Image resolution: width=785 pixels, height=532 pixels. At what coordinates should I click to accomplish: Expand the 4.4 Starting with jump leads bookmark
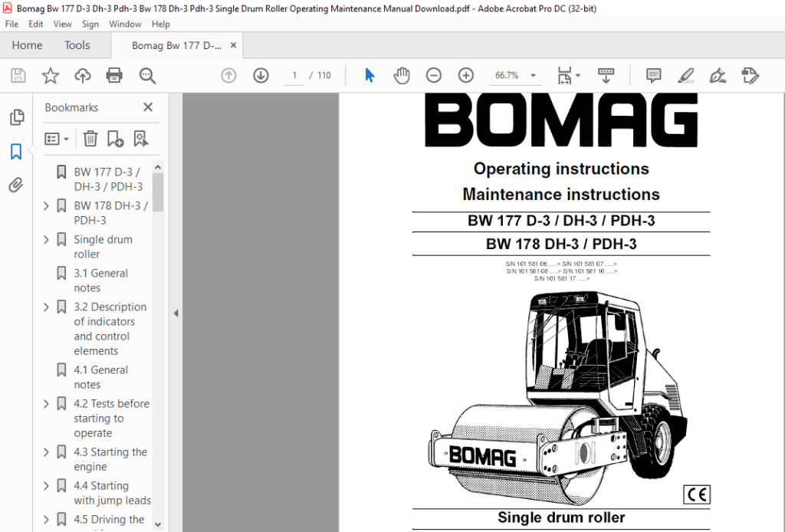pos(46,486)
